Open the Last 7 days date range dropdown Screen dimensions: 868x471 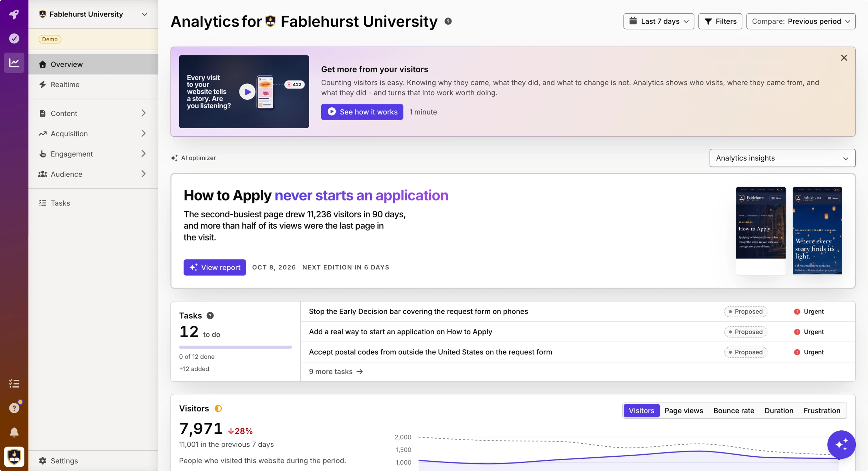[x=658, y=21]
